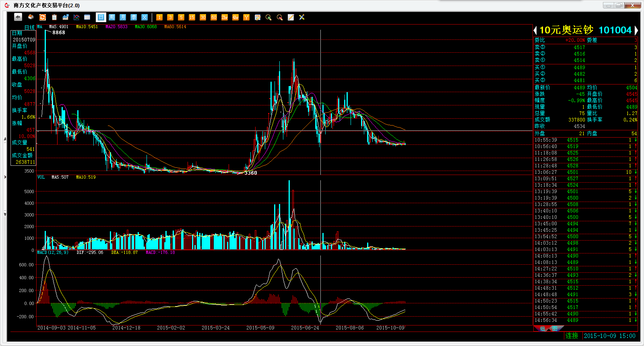The image size is (644, 346).
Task: Open the crossed tools settings icon
Action: (x=301, y=17)
